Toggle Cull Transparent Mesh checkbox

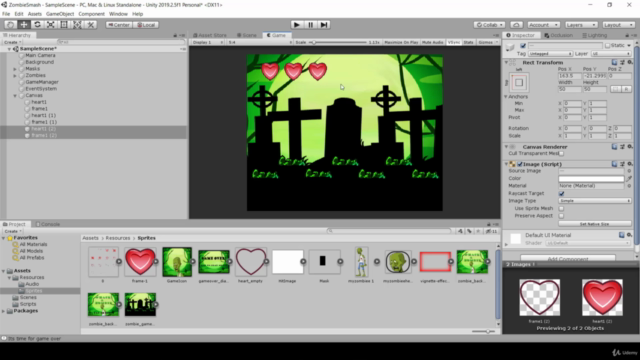click(x=562, y=153)
